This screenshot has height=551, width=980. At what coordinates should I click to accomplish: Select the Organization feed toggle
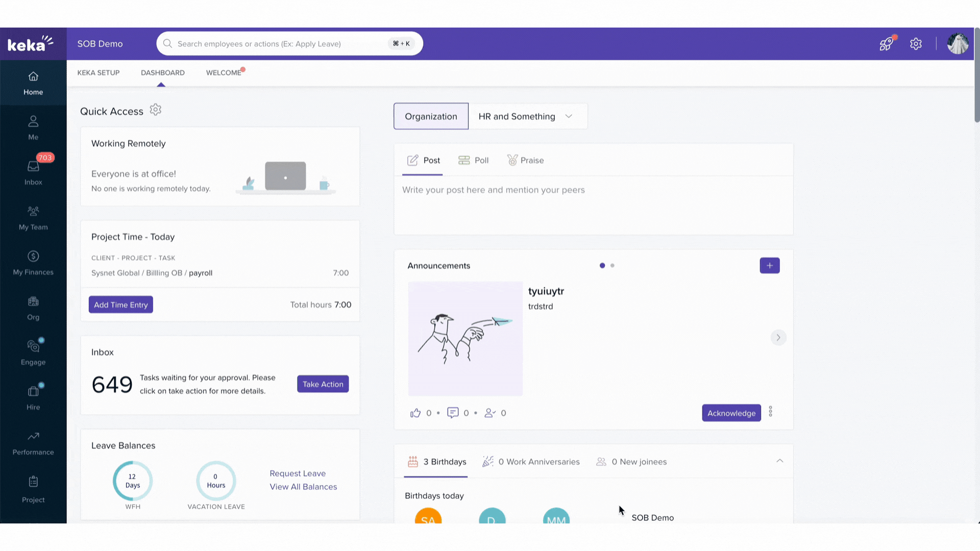click(x=431, y=116)
